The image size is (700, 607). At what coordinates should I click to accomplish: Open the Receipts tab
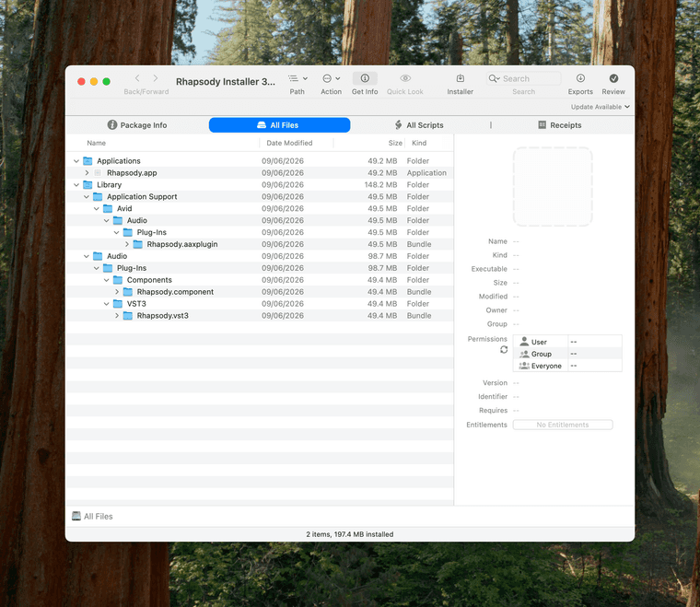tap(559, 125)
